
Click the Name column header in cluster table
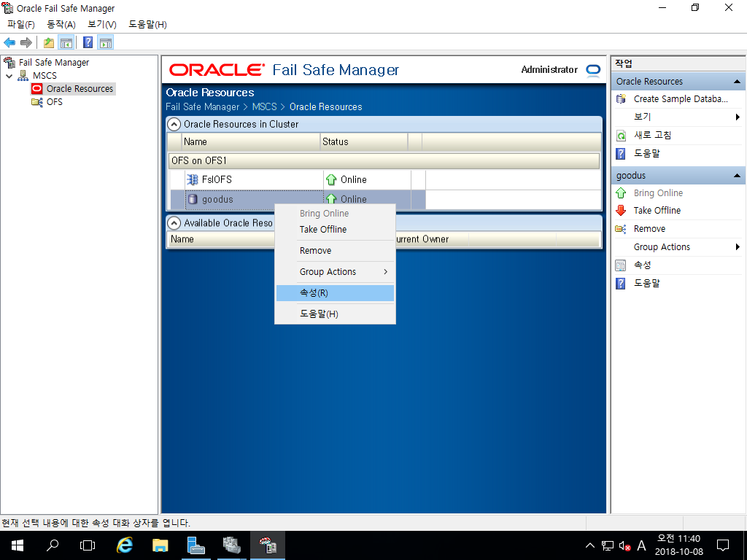251,142
